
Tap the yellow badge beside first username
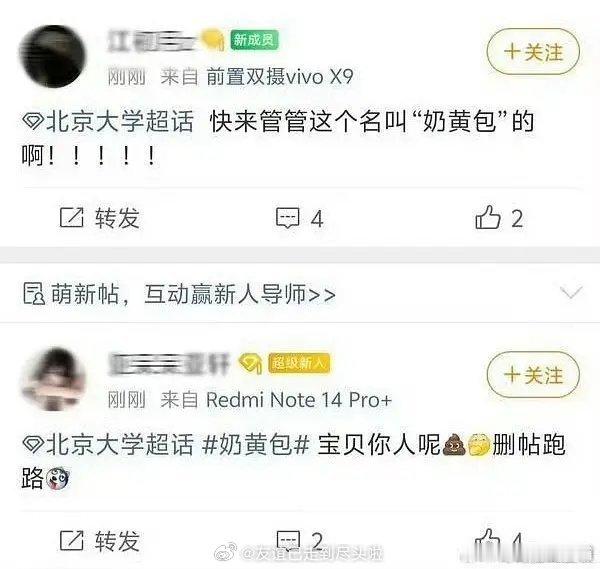(213, 40)
